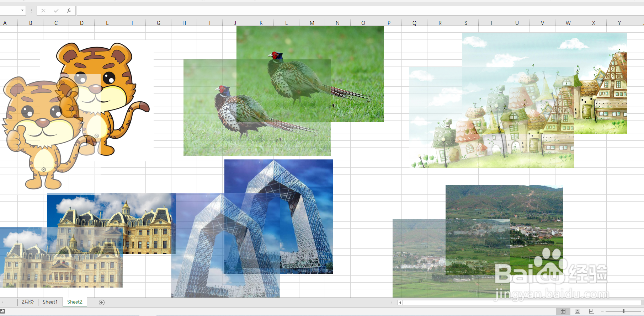The image size is (644, 316).
Task: Select column R header
Action: point(440,23)
